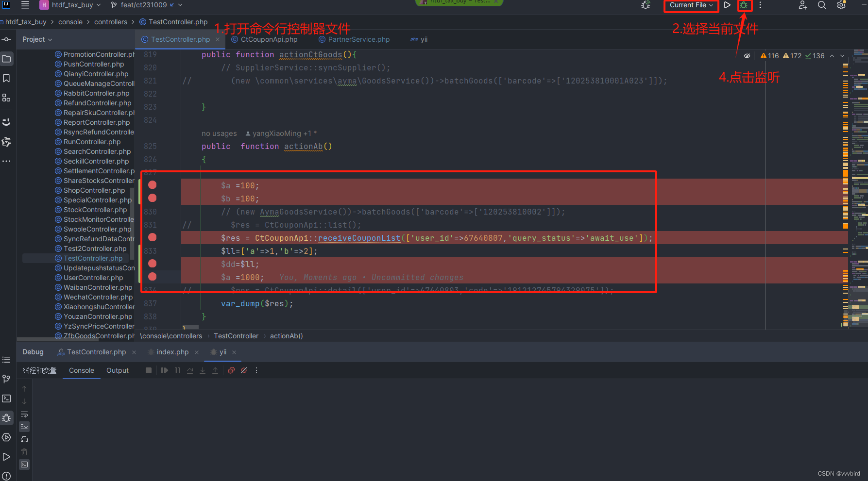Click controllers breadcrumb in navigation bar

[111, 22]
